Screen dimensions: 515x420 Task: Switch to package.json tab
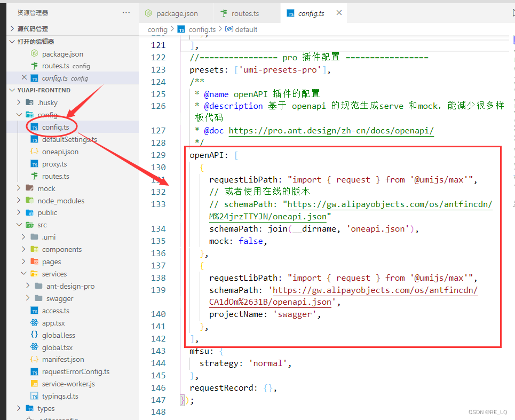(176, 13)
